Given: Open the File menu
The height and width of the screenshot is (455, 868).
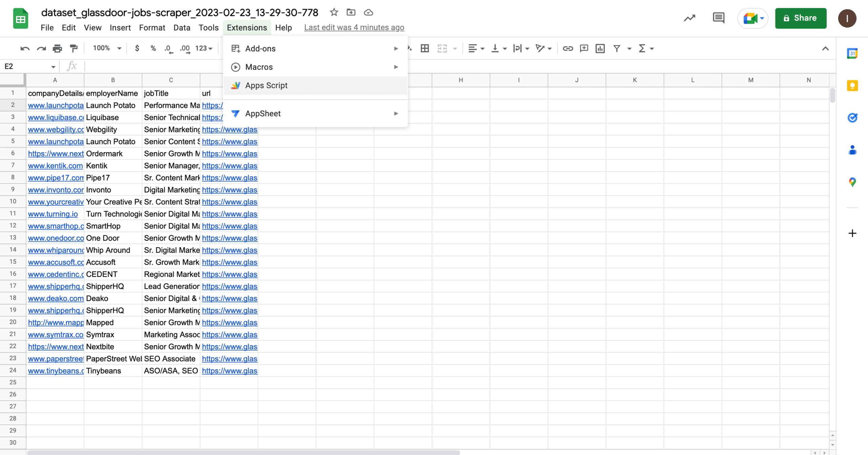Looking at the screenshot, I should (x=47, y=27).
